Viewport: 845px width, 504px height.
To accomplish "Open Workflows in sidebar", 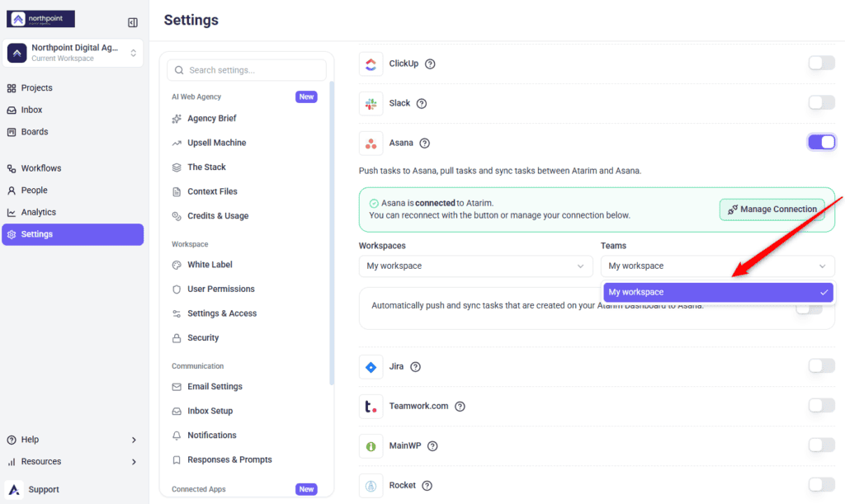I will pyautogui.click(x=41, y=168).
